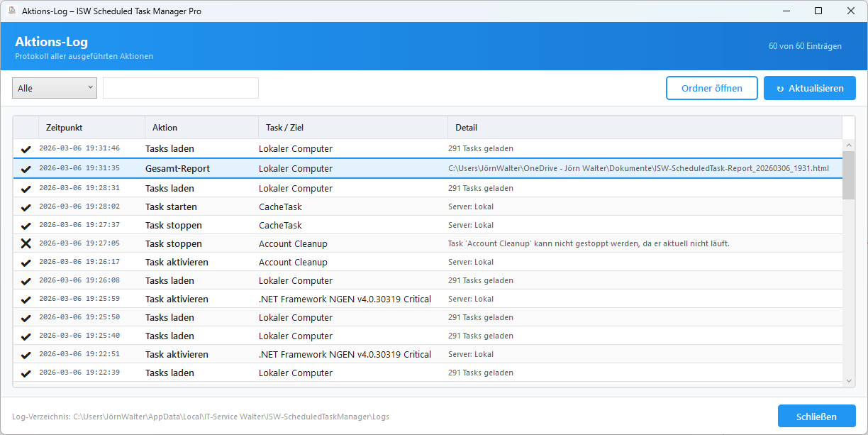Click the scrollbar up arrow

point(849,145)
